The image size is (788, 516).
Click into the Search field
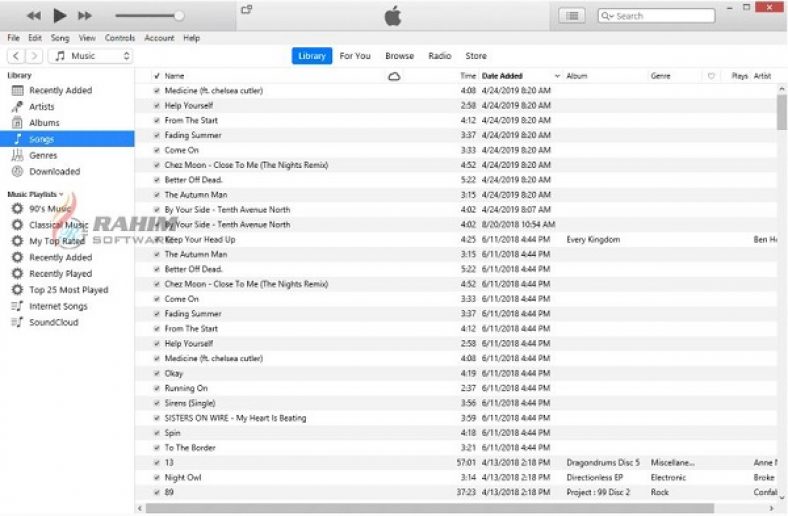[x=656, y=16]
